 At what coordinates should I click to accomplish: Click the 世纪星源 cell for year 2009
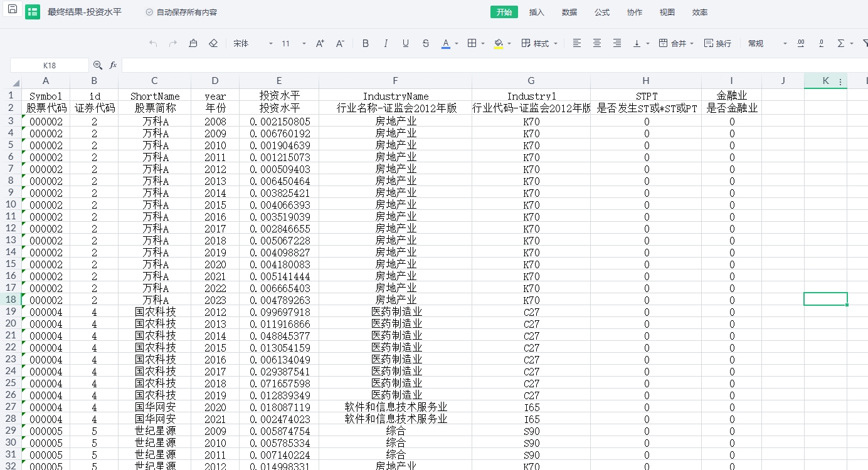pyautogui.click(x=155, y=431)
